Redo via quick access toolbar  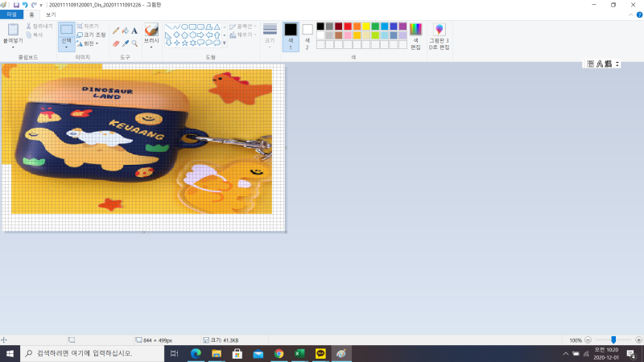coord(34,5)
